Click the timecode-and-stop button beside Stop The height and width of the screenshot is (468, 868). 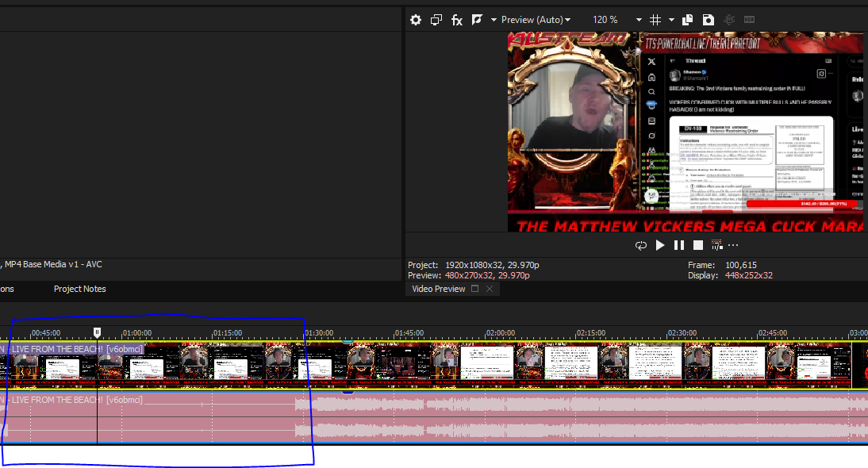717,245
